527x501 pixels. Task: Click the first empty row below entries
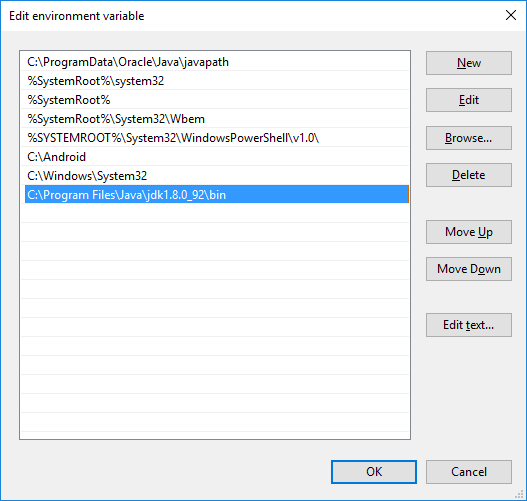(x=217, y=213)
